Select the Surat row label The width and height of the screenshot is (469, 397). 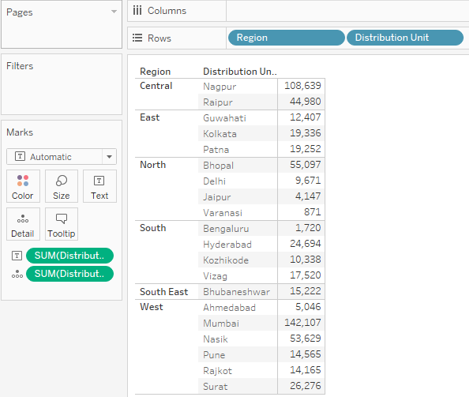pyautogui.click(x=215, y=387)
